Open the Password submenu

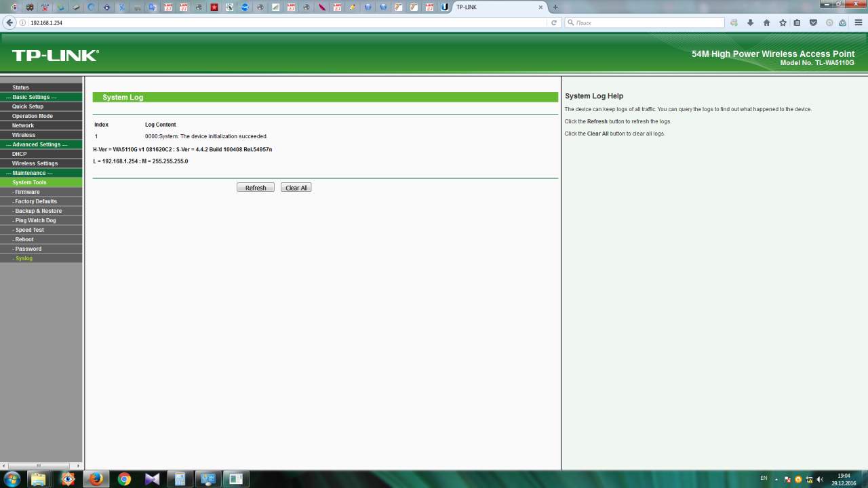27,249
